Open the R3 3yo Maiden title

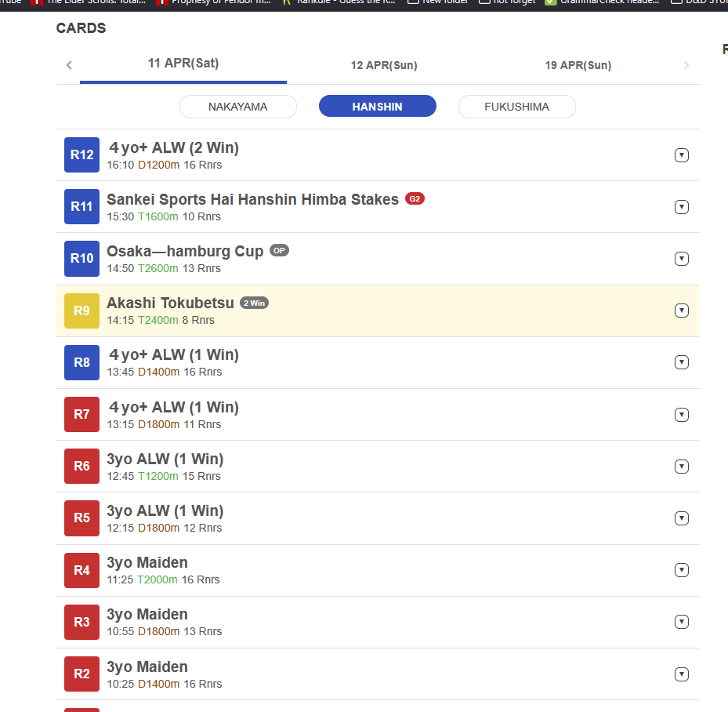point(147,615)
